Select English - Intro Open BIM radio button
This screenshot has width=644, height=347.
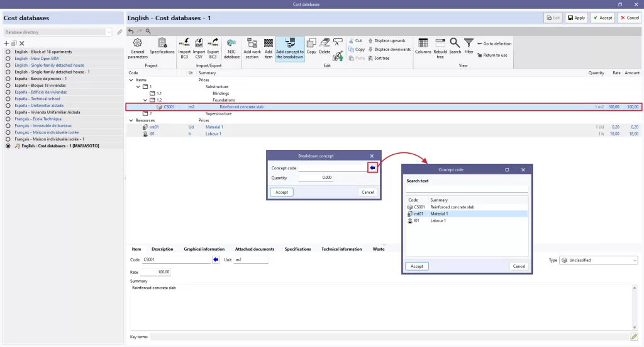[8, 59]
